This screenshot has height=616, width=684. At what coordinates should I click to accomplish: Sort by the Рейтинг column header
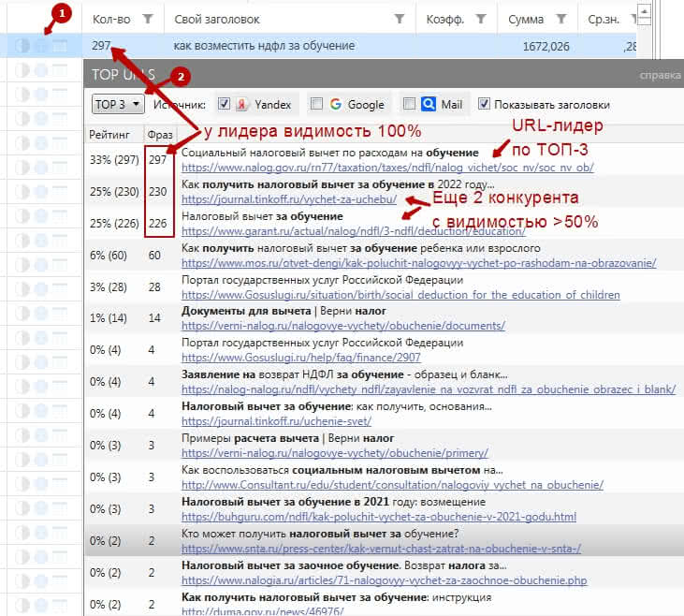tap(109, 135)
